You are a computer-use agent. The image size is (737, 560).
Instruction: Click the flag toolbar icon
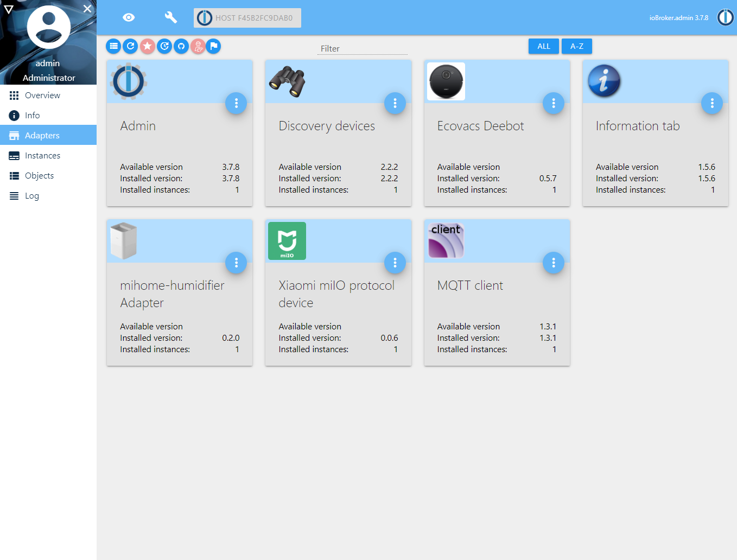(x=213, y=46)
